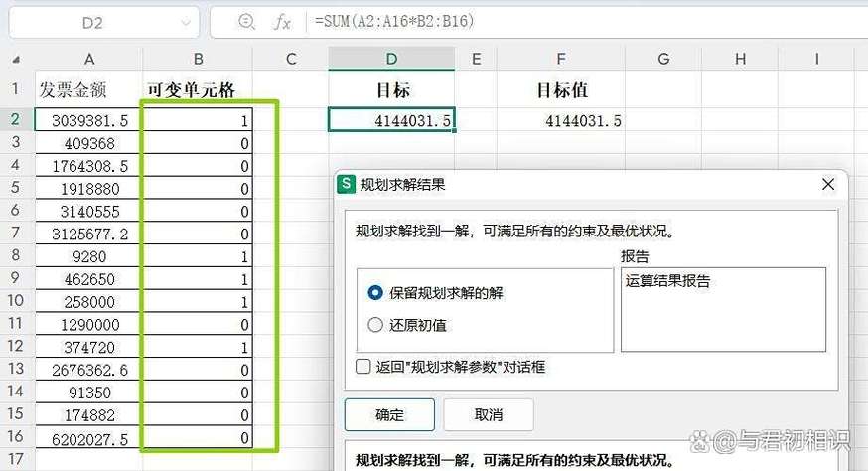The width and height of the screenshot is (868, 471).
Task: Select row 2 header
Action: pyautogui.click(x=16, y=119)
